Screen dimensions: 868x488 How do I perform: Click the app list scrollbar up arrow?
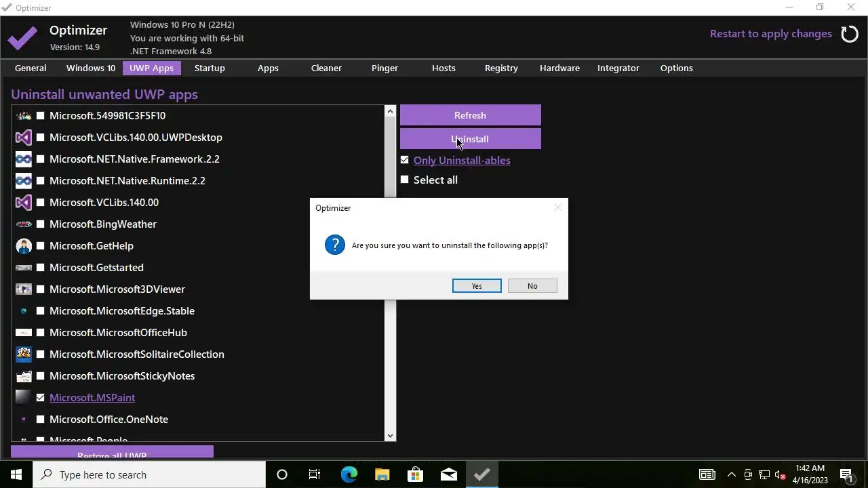click(x=390, y=111)
